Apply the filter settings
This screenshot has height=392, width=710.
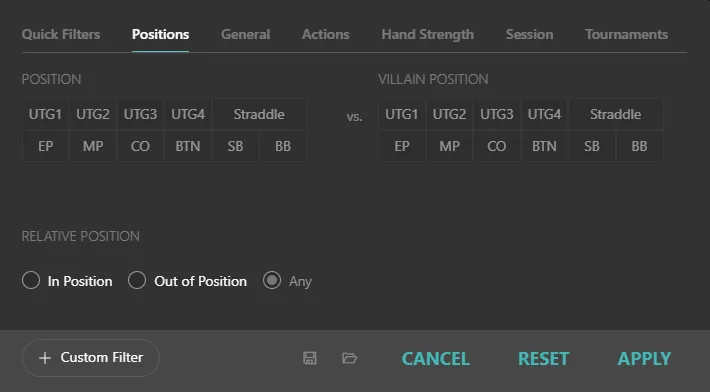644,359
